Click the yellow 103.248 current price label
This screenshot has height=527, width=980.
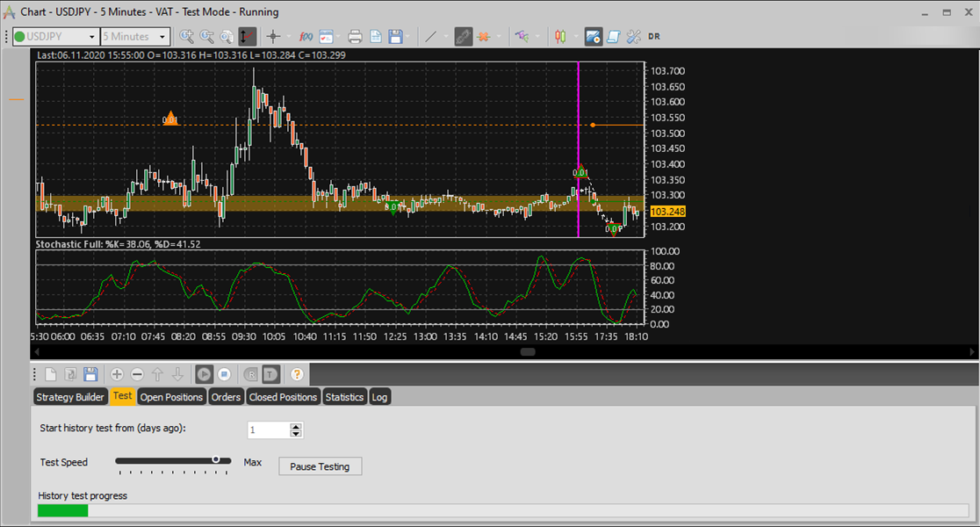click(667, 212)
